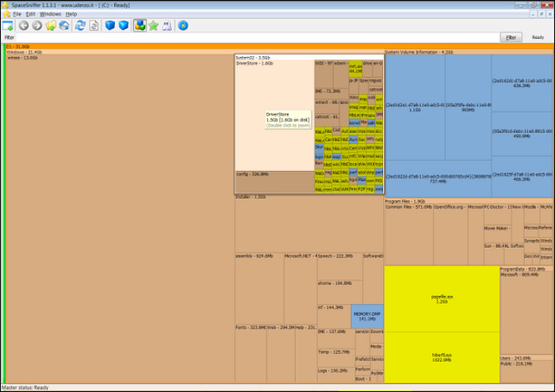The height and width of the screenshot is (392, 555).
Task: Select the assembly - 624.6Mb block
Action: click(259, 288)
